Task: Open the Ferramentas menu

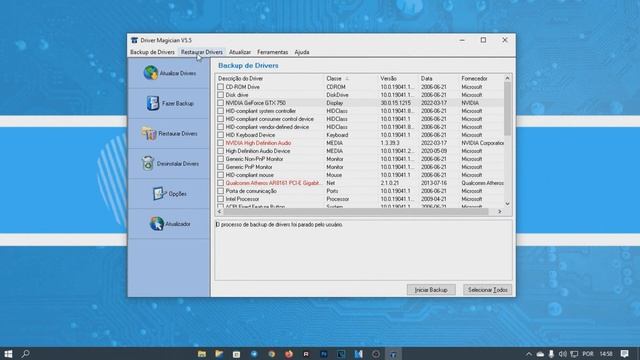Action: 273,52
